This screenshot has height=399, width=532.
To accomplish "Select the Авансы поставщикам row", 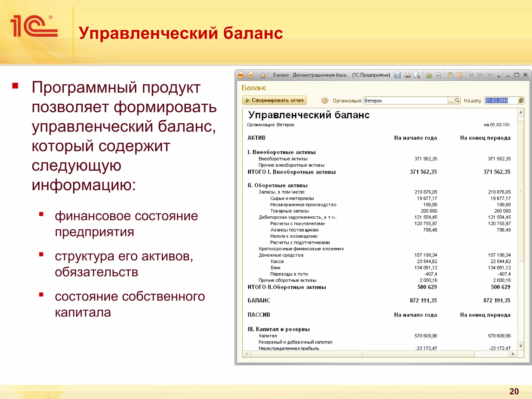I will pos(379,230).
